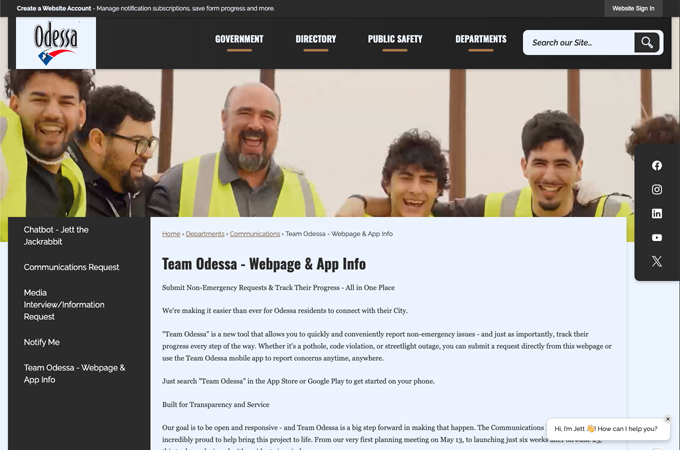Close the Jett chatbot greeting bubble
Image resolution: width=680 pixels, height=450 pixels.
(x=668, y=419)
